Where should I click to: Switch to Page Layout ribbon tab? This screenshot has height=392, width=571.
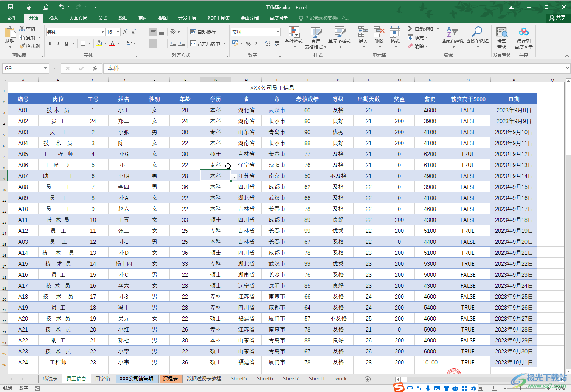point(78,18)
